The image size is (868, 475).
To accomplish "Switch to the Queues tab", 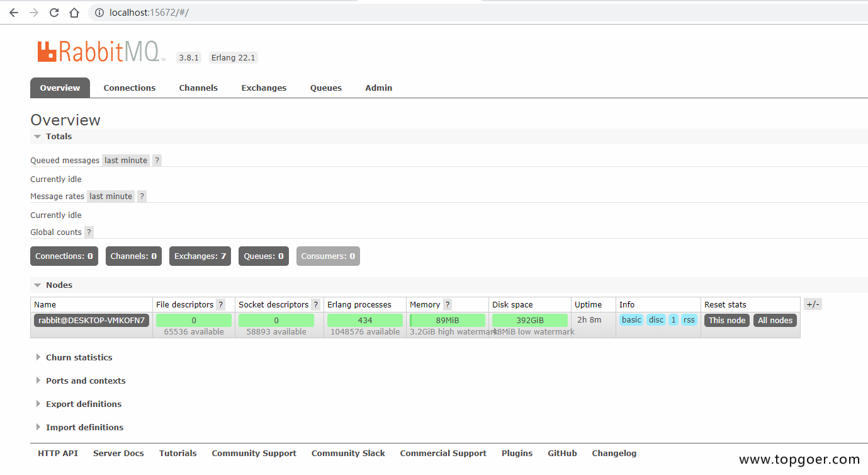I will point(325,88).
